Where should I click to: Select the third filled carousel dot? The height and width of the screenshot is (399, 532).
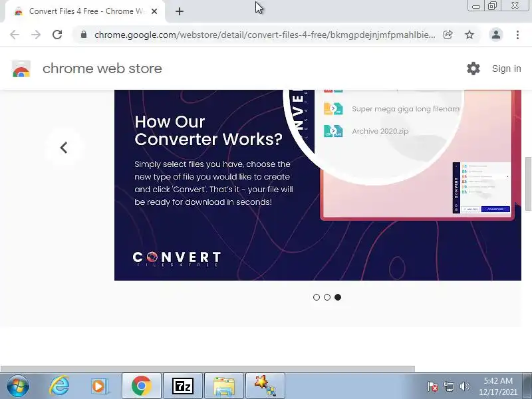338,297
